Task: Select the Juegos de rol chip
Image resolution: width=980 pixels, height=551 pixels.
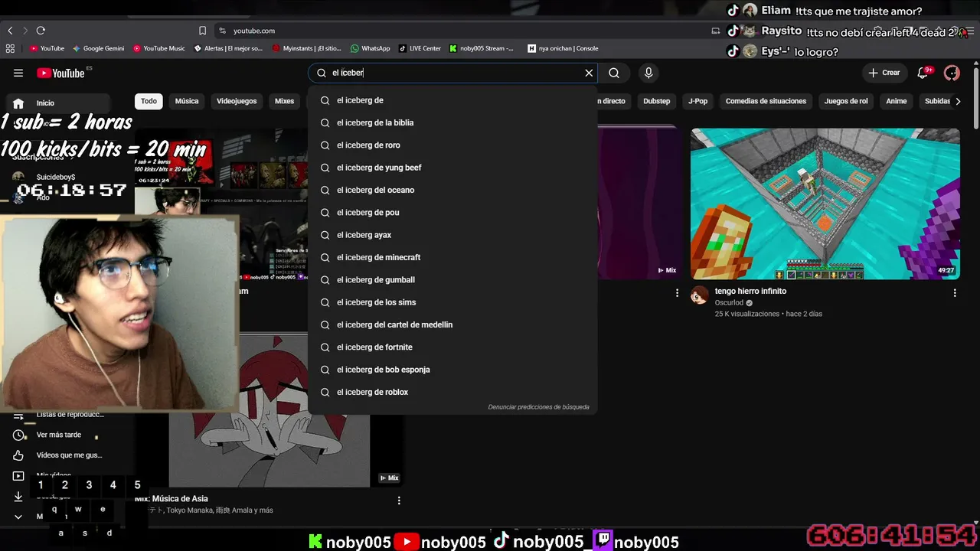Action: 846,101
